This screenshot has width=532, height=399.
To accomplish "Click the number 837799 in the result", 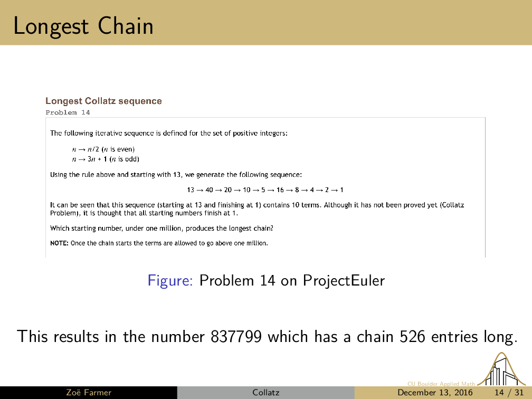I will pos(236,336).
